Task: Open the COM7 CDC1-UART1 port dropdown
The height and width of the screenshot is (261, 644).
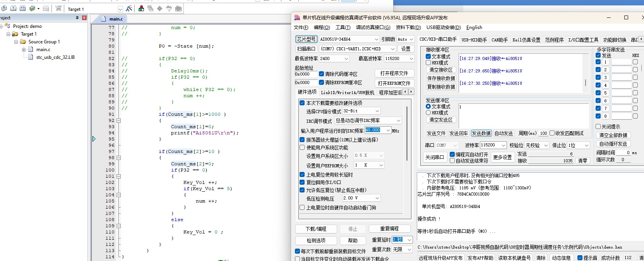Action: pos(393,49)
